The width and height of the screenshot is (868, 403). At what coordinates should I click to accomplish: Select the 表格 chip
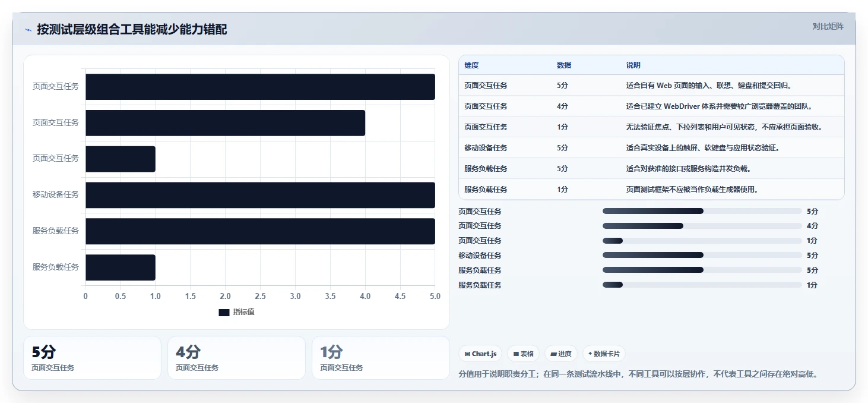(523, 354)
